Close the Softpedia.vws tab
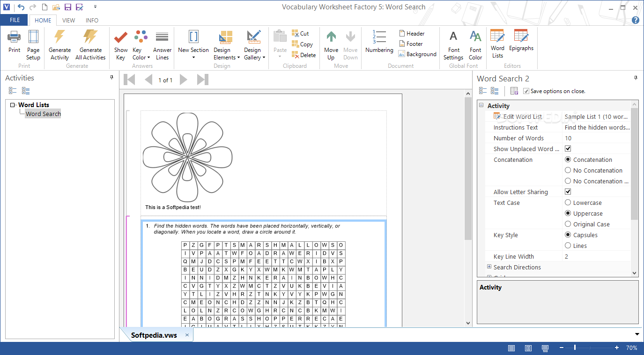The height and width of the screenshot is (355, 644). click(x=187, y=335)
